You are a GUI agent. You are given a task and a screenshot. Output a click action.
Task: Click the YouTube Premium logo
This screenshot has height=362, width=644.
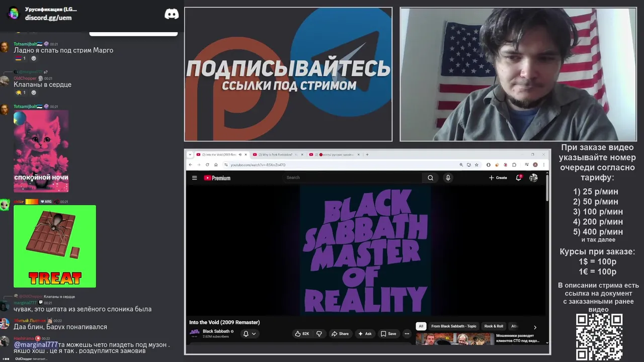[x=217, y=178]
